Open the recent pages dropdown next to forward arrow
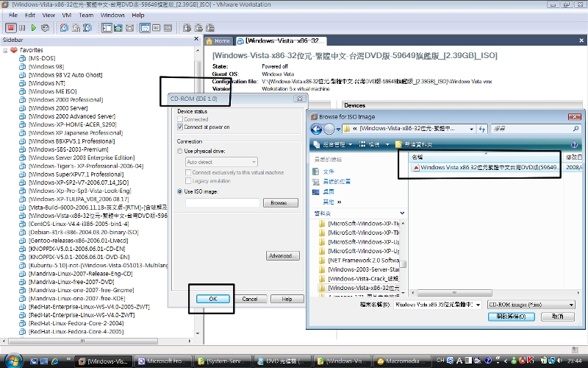The image size is (588, 368). click(338, 130)
